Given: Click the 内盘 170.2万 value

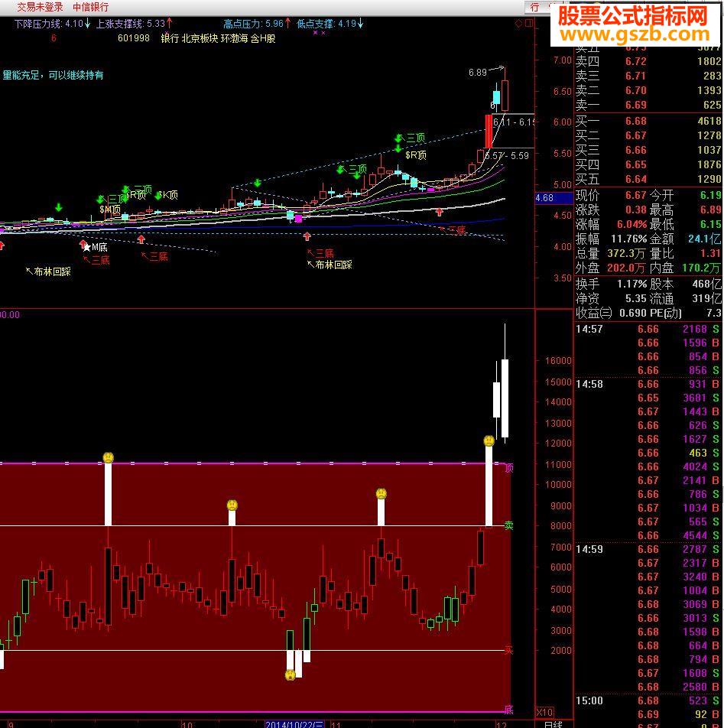Looking at the screenshot, I should [701, 268].
